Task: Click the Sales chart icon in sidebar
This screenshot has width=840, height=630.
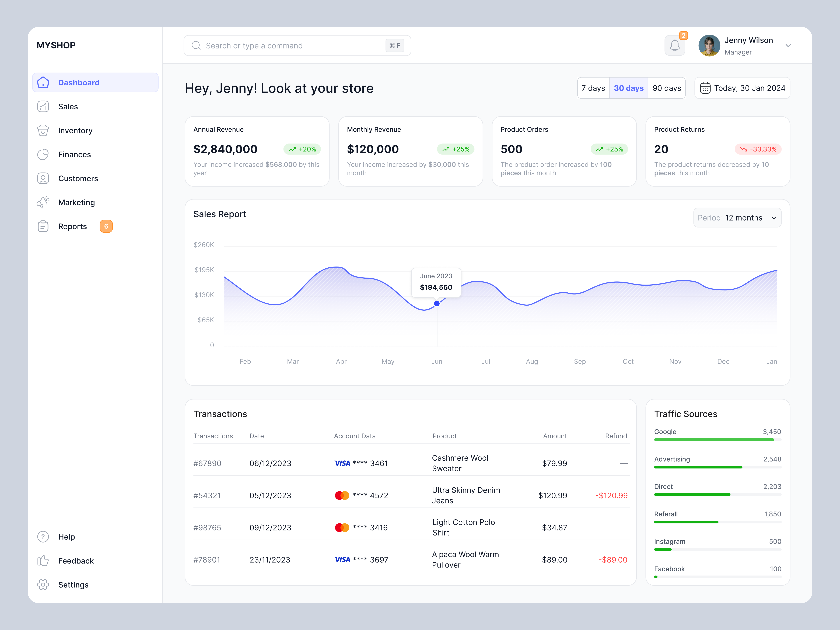Action: (x=43, y=106)
